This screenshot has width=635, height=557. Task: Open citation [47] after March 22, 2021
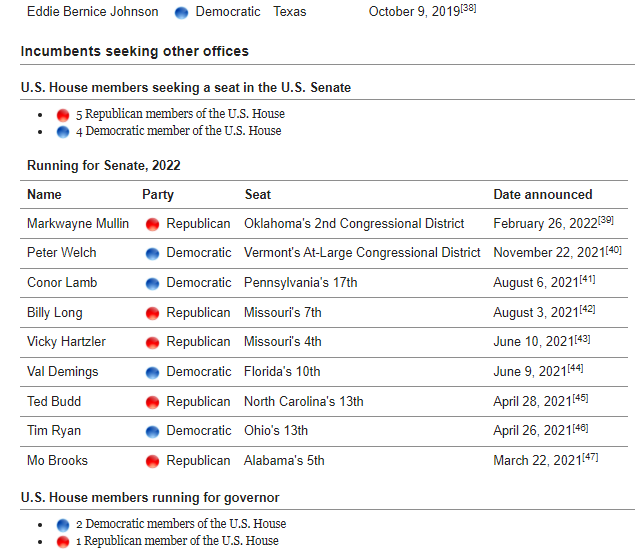590,457
